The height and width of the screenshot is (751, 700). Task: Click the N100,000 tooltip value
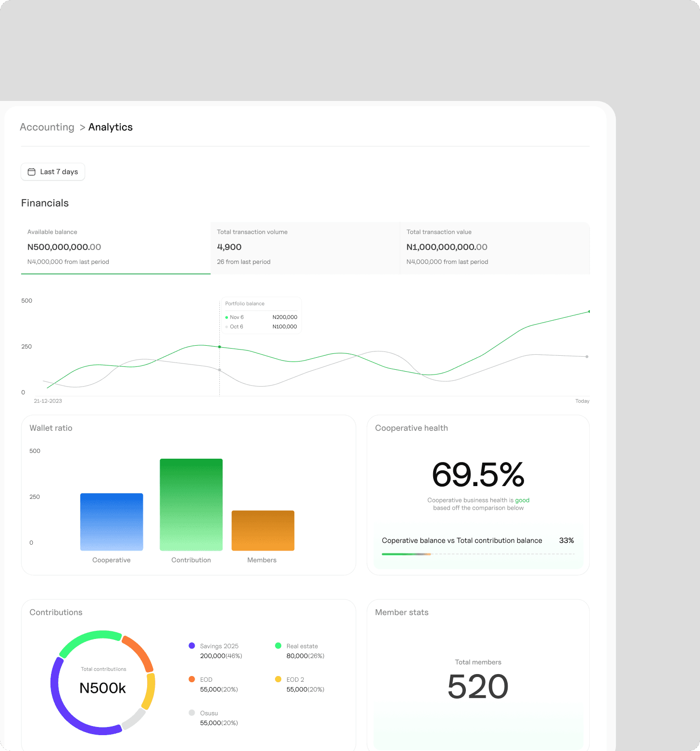pos(285,327)
